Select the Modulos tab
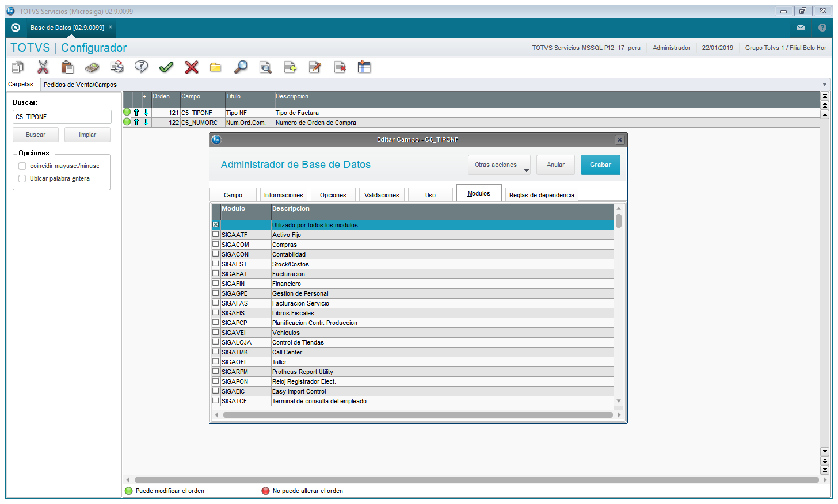Image resolution: width=838 pixels, height=504 pixels. coord(479,193)
